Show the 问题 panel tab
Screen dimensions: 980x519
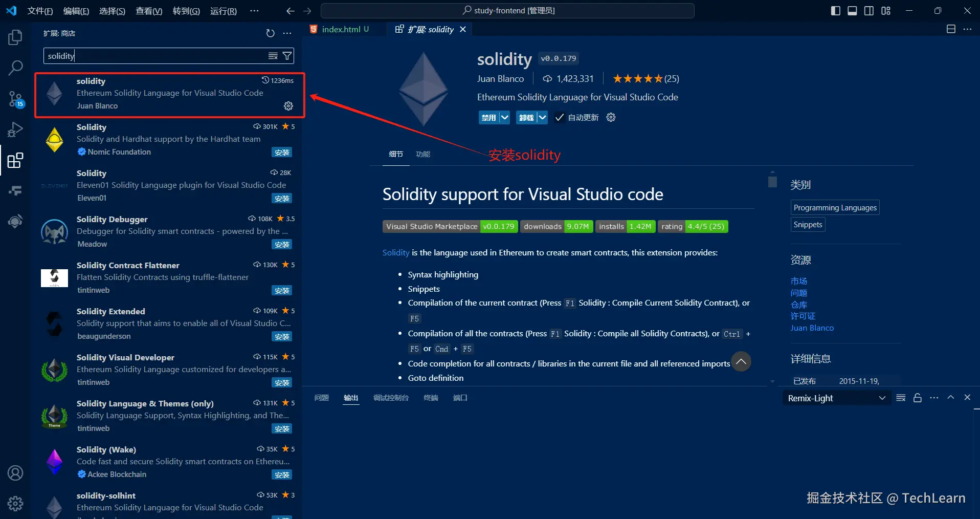(322, 398)
